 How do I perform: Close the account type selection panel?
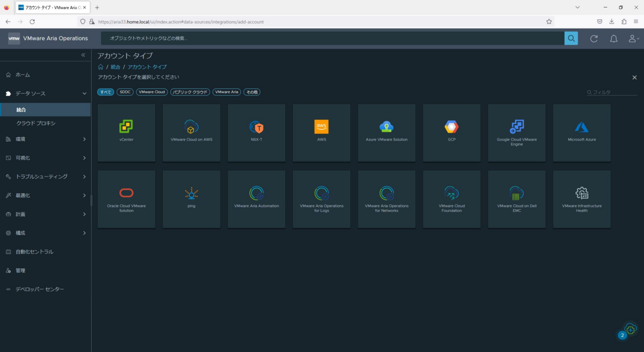click(634, 77)
